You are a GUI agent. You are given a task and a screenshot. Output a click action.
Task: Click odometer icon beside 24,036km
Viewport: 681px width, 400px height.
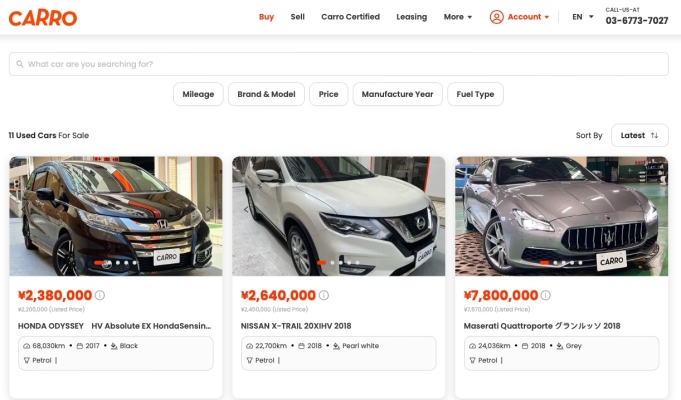[473, 346]
